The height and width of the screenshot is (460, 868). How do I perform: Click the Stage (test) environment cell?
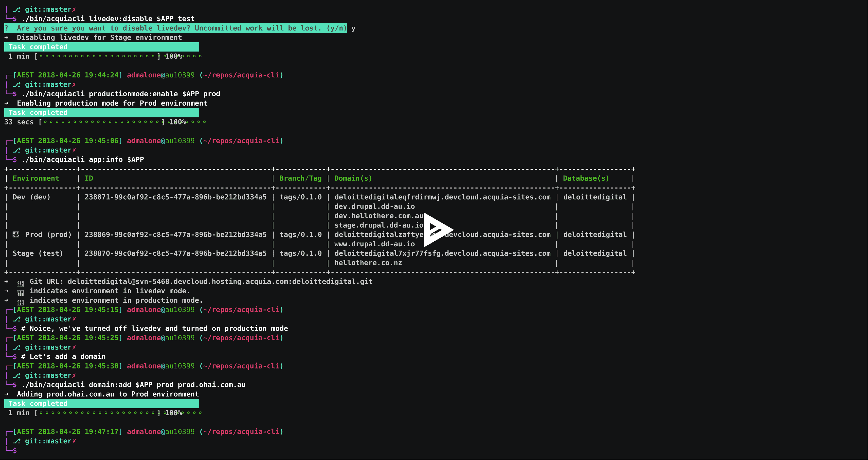[x=38, y=253]
